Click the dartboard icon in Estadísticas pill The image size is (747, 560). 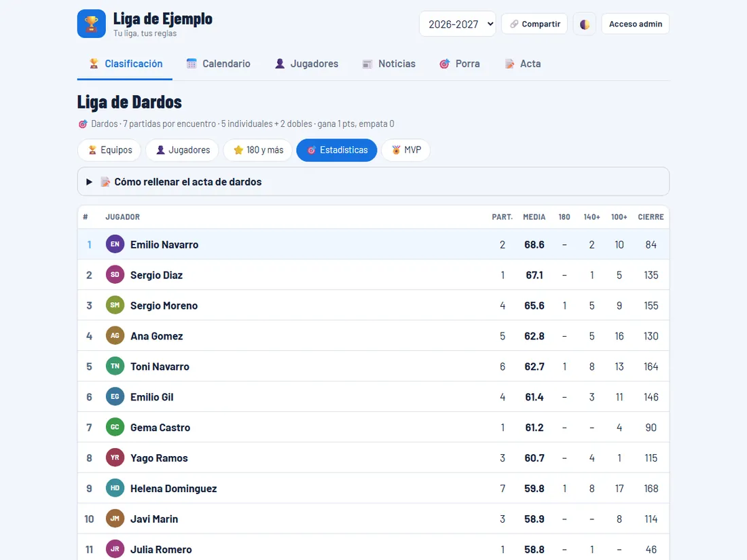click(312, 150)
